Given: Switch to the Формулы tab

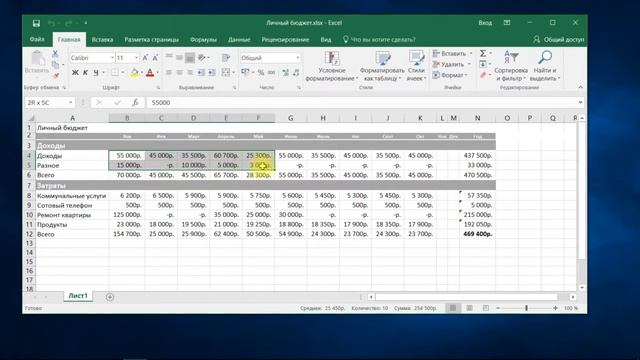Looking at the screenshot, I should pyautogui.click(x=203, y=40).
